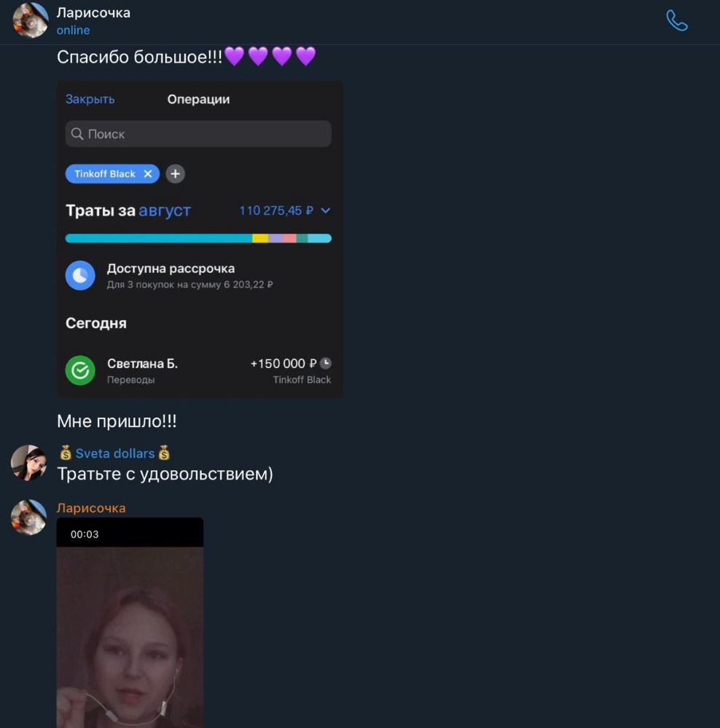The image size is (720, 728).
Task: Tap the pending clock icon beside +150 000 ₽
Action: (326, 363)
